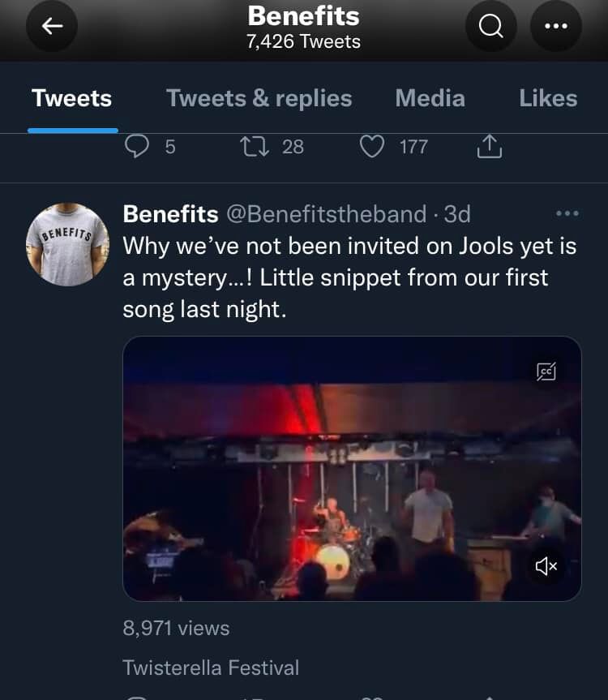Open the 8,971 views count

tap(176, 628)
